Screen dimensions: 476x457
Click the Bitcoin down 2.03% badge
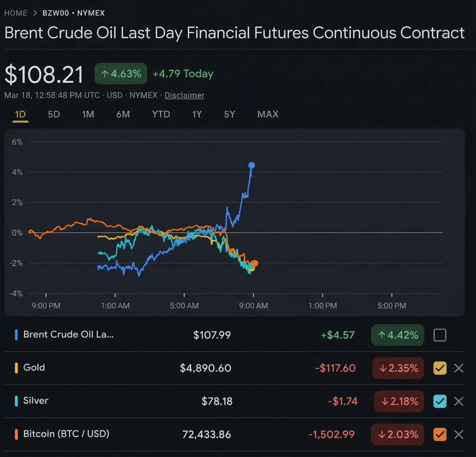(397, 434)
